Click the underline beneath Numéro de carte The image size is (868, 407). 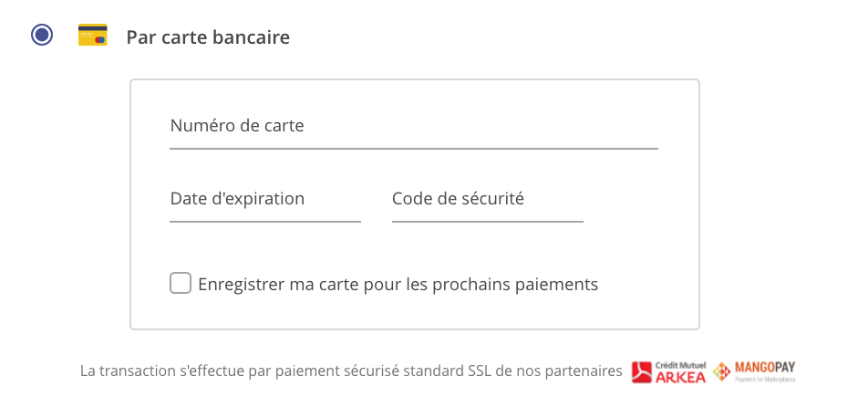413,147
